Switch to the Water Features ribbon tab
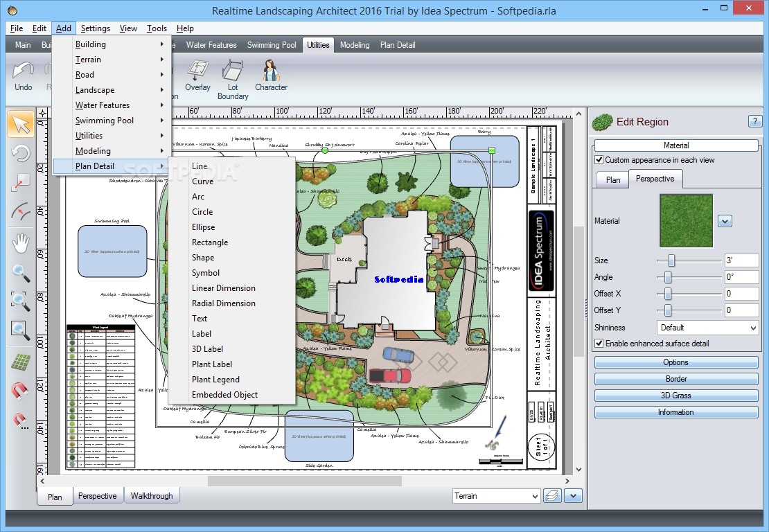 (x=211, y=44)
